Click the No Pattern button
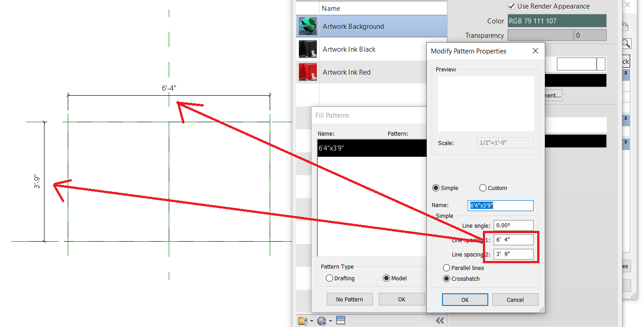This screenshot has width=644, height=327. [x=350, y=299]
